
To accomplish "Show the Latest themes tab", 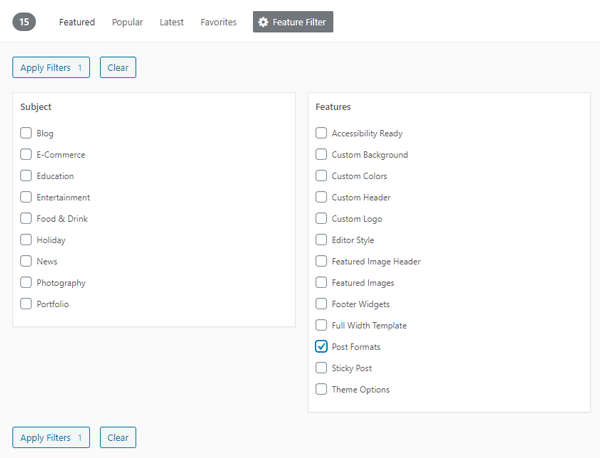I will point(171,22).
